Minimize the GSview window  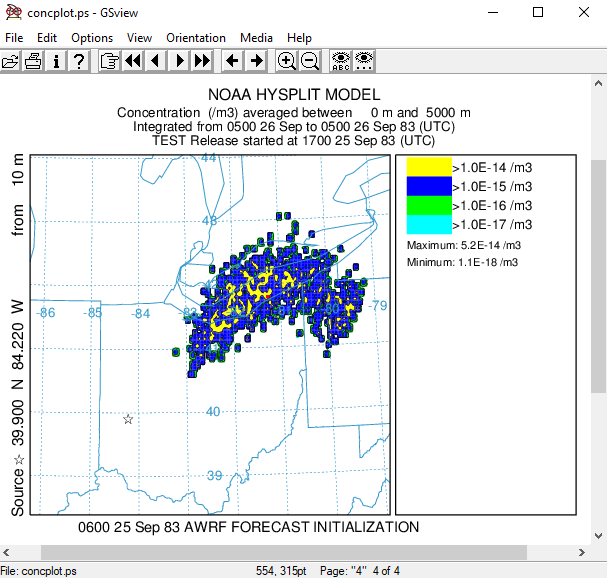coord(493,12)
